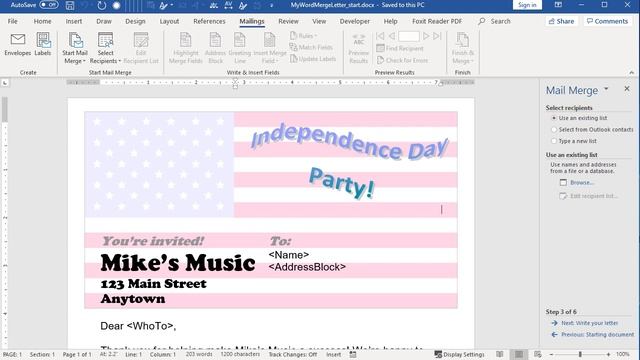Insert a Greeting Line field
The image size is (640, 360).
point(240,48)
